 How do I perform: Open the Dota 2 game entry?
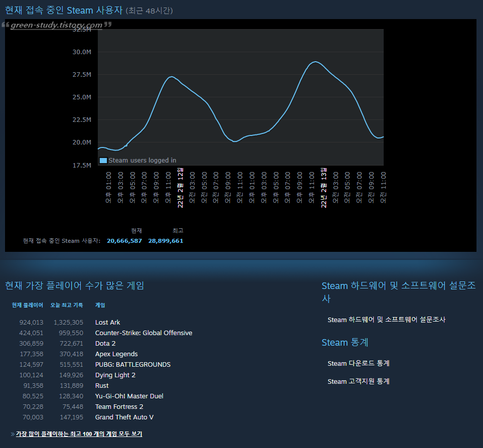coord(105,343)
